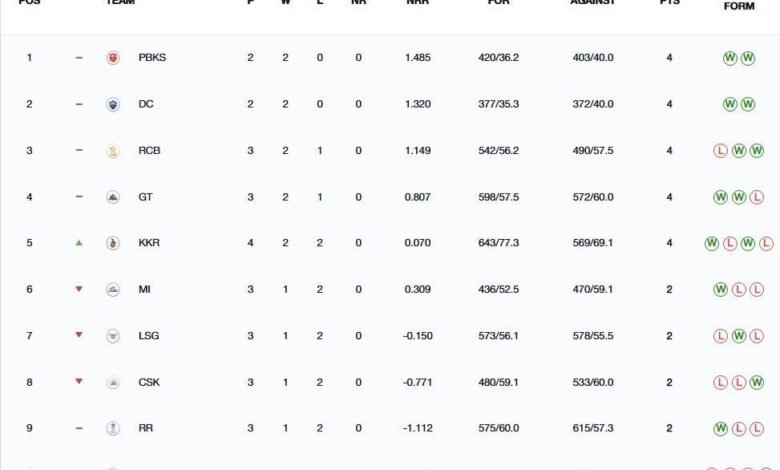Open the PBKS team name link

[x=152, y=58]
